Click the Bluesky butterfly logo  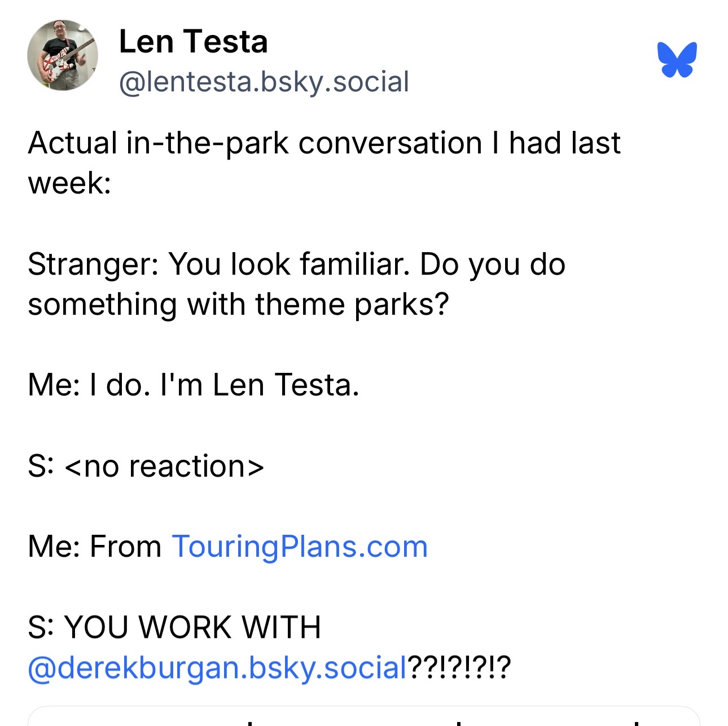coord(677,59)
